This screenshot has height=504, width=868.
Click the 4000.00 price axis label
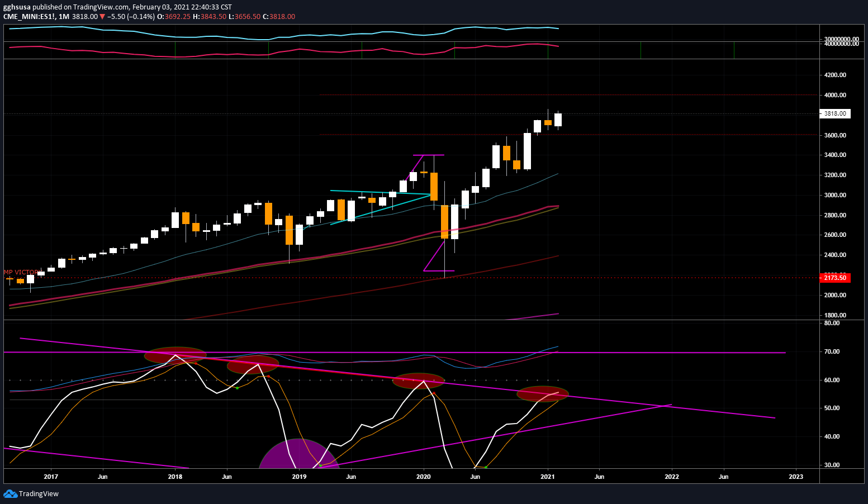click(835, 95)
